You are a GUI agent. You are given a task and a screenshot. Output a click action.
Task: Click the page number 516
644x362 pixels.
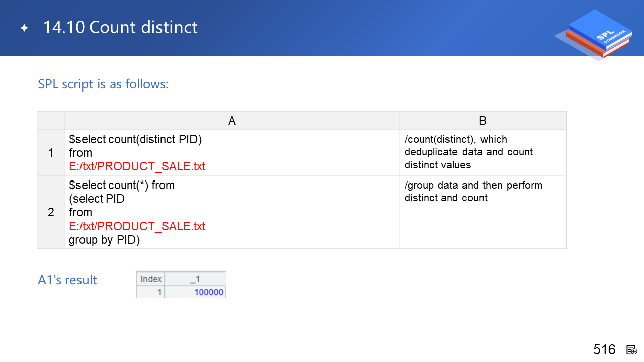click(x=604, y=350)
